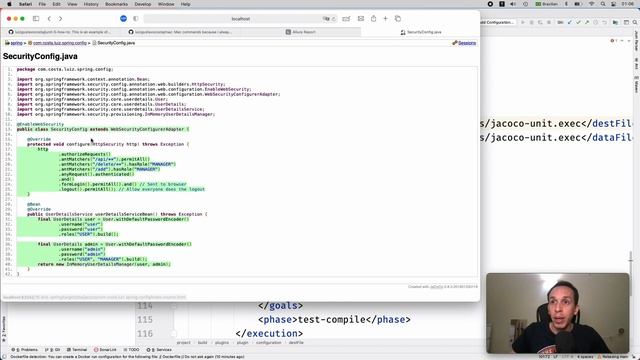Click the Git update project arrow in IDE
This screenshot has height=360, width=640.
tap(570, 22)
